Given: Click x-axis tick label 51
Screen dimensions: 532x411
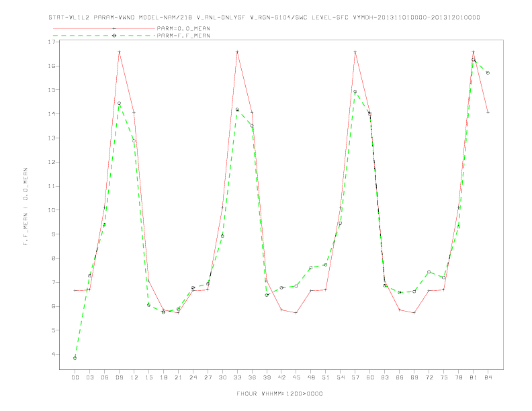Looking at the screenshot, I should [x=326, y=377].
